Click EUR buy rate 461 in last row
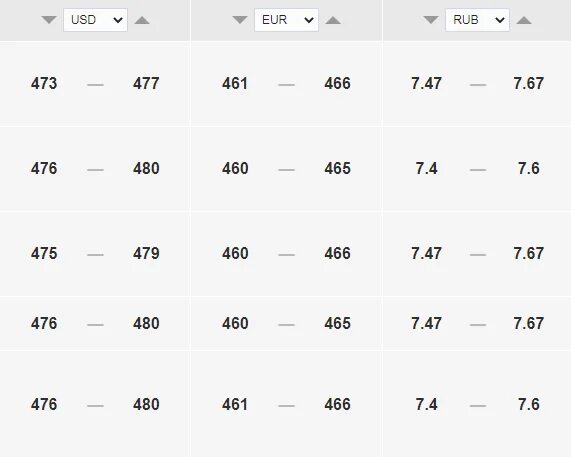 [235, 405]
